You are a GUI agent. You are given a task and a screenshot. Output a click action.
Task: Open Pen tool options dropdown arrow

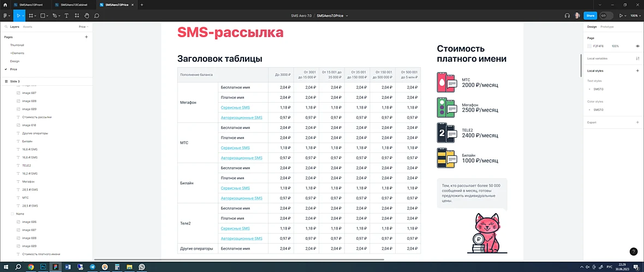[59, 16]
